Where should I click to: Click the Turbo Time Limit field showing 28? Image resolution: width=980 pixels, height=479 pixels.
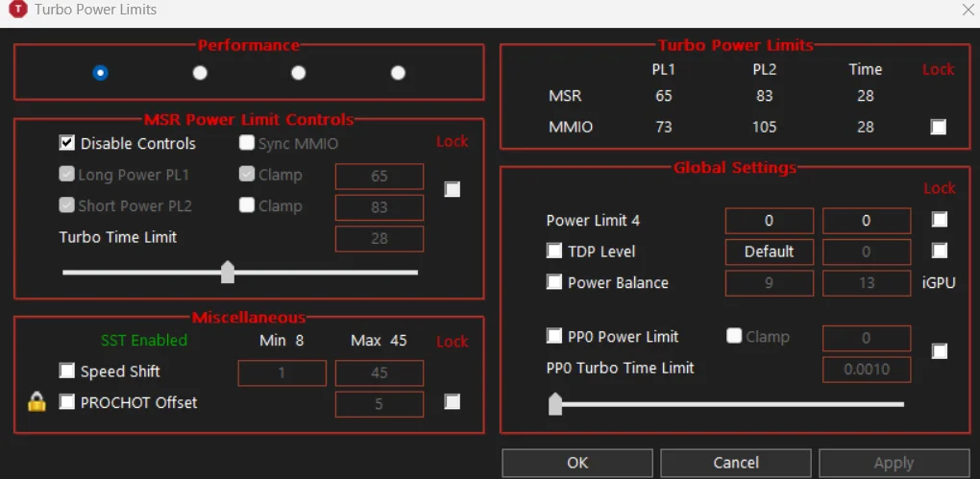pyautogui.click(x=380, y=239)
